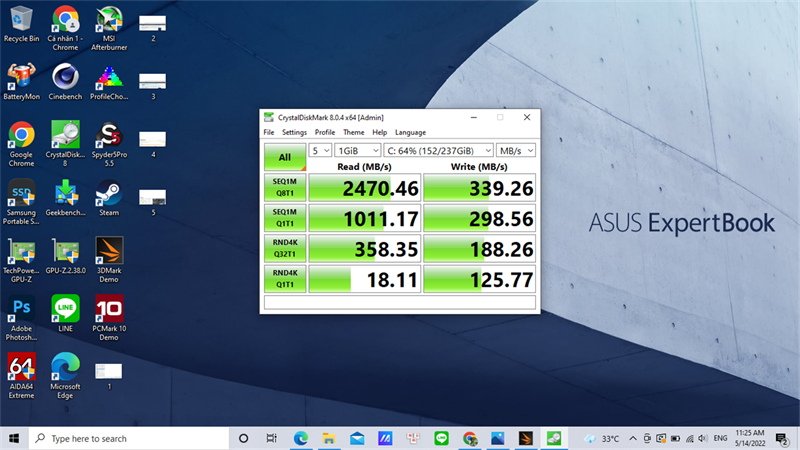Open the BatteryMon desktop shortcut

click(21, 82)
